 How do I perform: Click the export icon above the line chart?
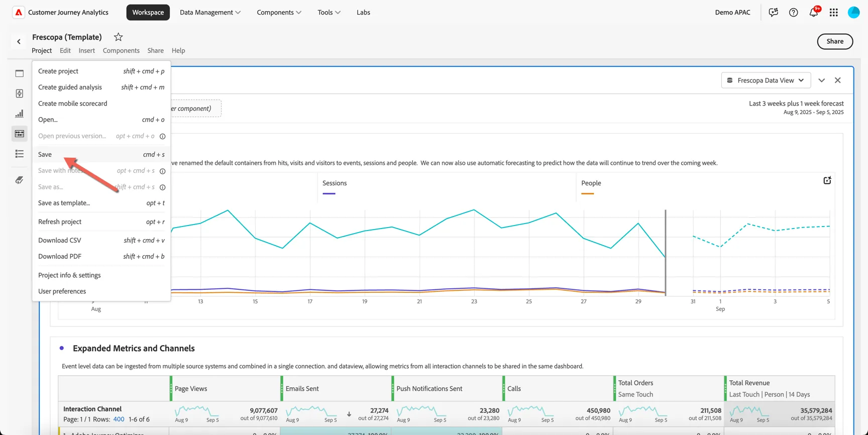(x=827, y=180)
